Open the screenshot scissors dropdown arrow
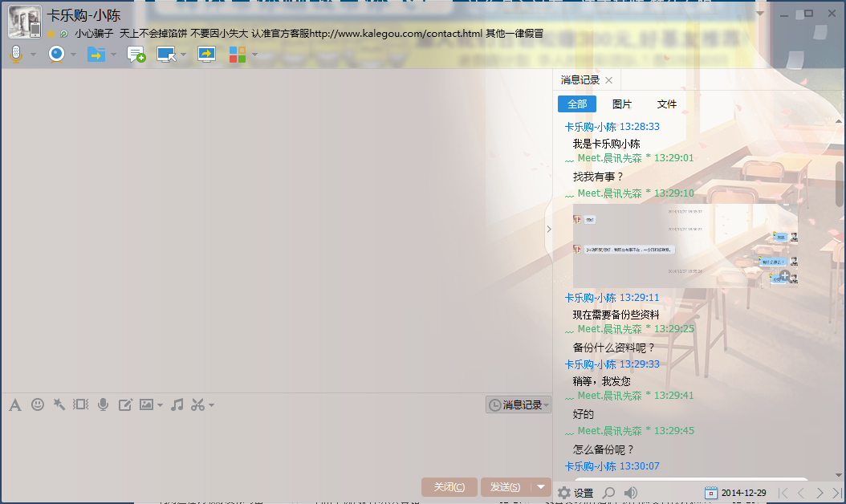The height and width of the screenshot is (504, 846). 211,405
